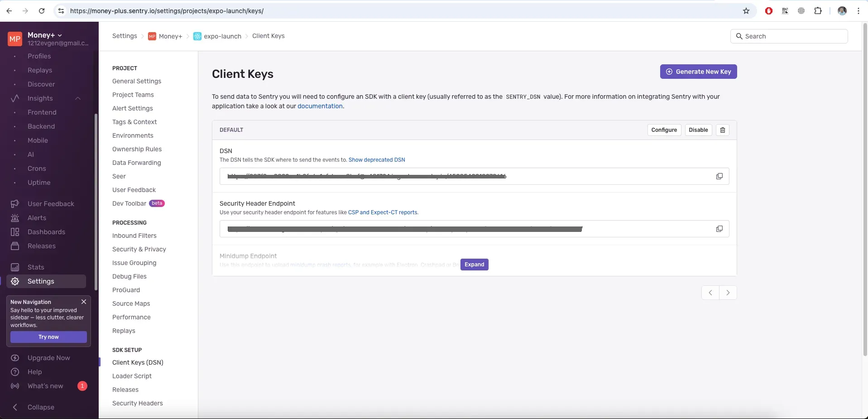868x419 pixels.
Task: Open General Settings page
Action: coord(137,81)
